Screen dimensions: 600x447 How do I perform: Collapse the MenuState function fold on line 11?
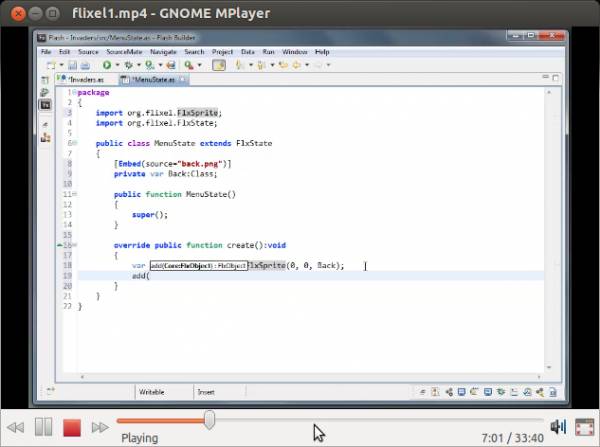(75, 194)
